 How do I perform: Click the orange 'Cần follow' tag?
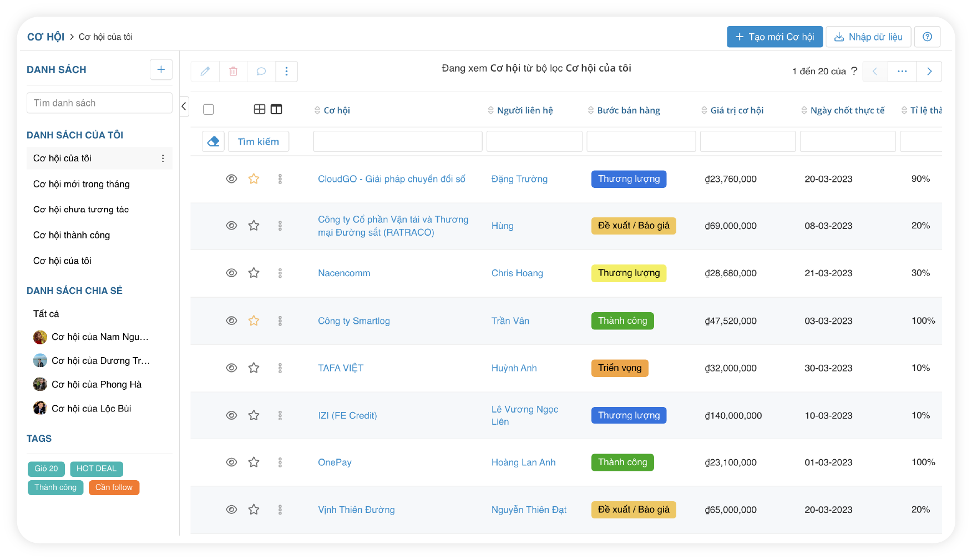114,488
